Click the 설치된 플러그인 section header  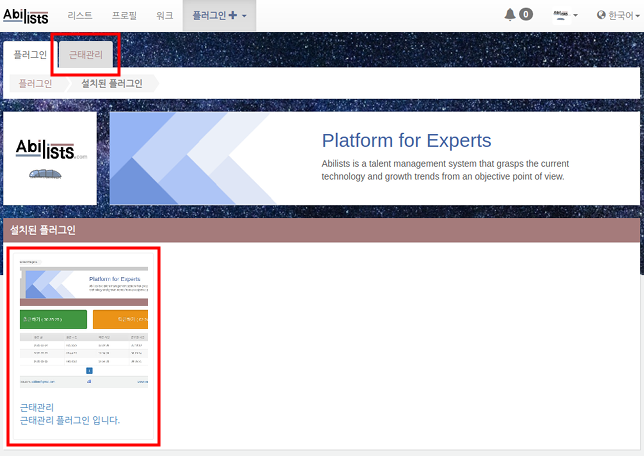pos(322,230)
